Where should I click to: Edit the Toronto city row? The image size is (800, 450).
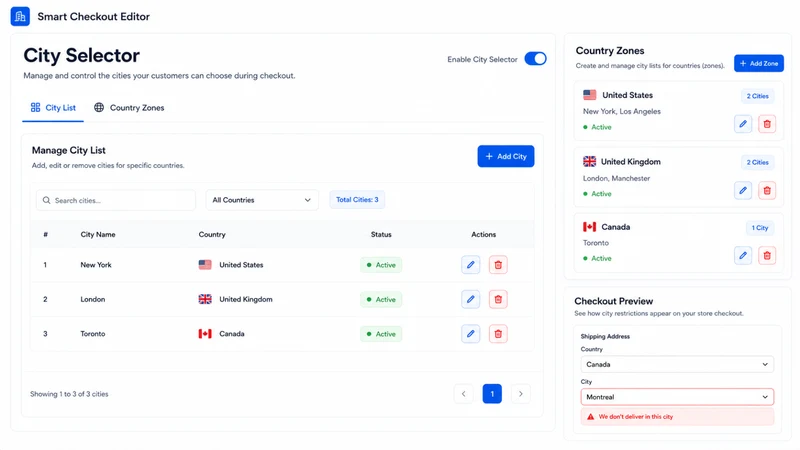(470, 334)
